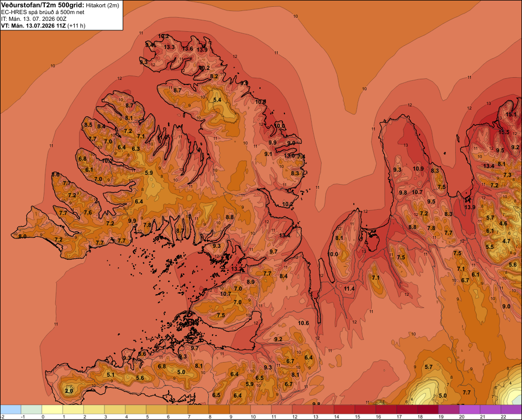
Task: Select the pale green -1 legend swatch
Action: coord(32,409)
